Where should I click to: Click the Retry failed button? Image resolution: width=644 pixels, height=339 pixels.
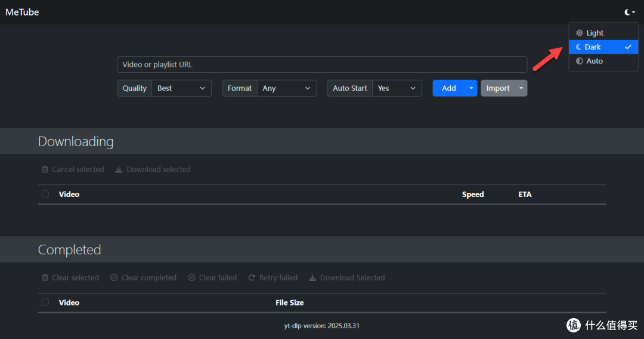point(273,278)
